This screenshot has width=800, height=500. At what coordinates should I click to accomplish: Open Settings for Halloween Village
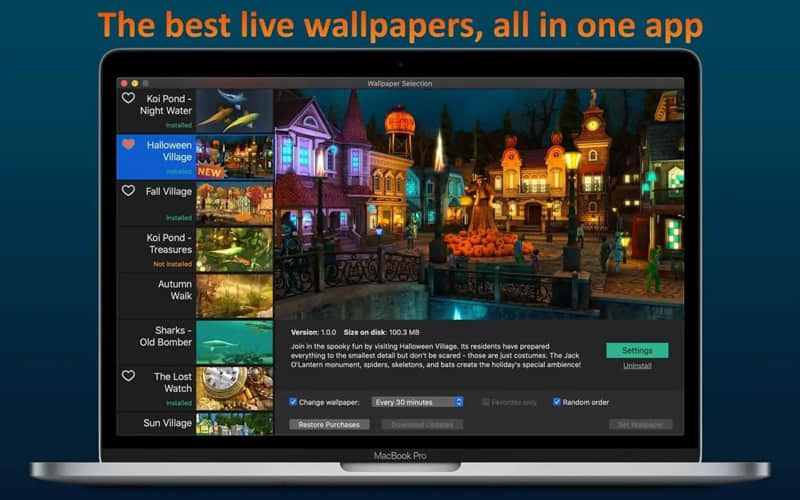637,351
